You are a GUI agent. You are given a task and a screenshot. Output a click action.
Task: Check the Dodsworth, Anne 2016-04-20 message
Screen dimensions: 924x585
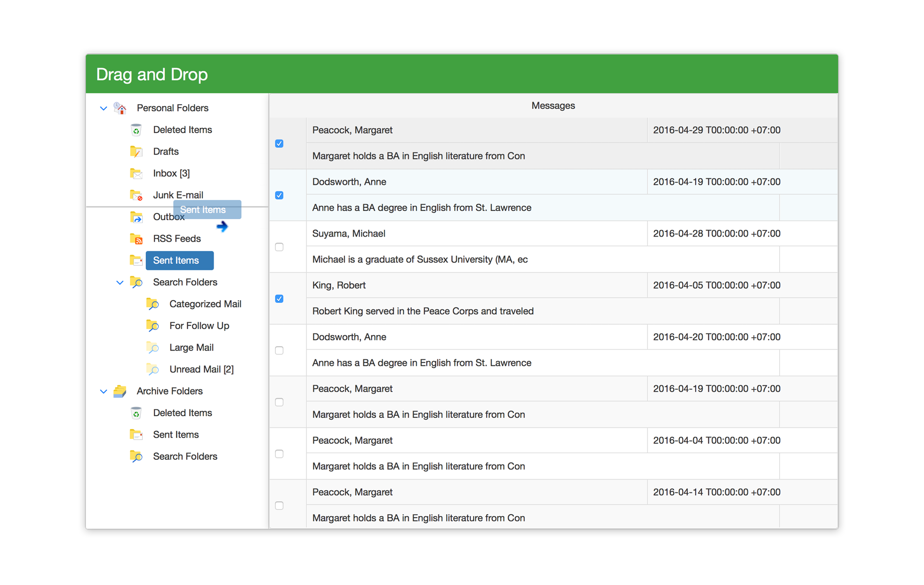279,350
